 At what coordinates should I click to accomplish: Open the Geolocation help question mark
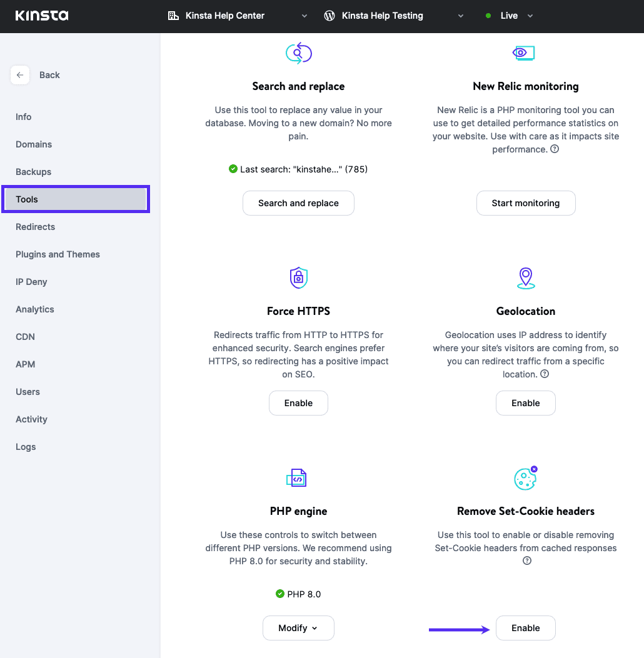coord(544,374)
